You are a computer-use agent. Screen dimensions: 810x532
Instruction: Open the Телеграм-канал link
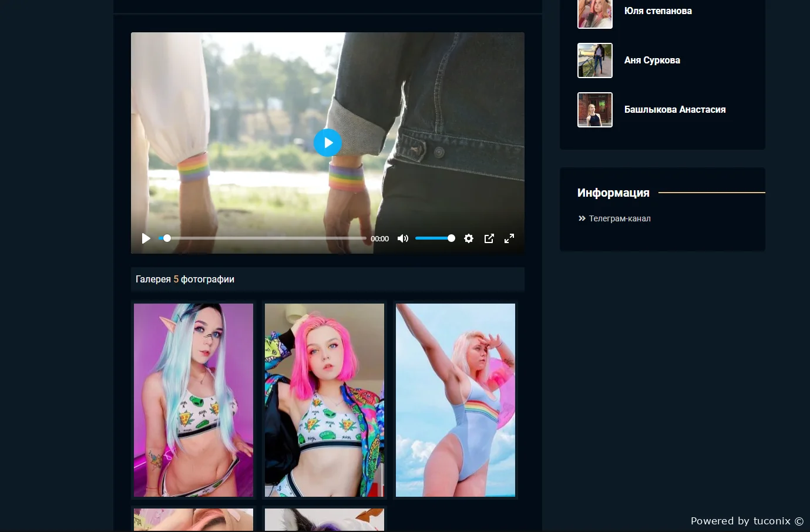click(620, 218)
